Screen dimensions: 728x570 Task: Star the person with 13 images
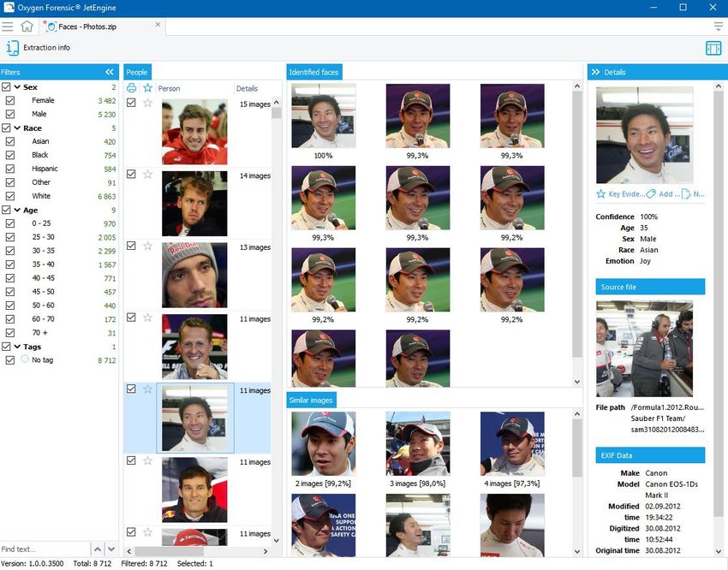(x=147, y=246)
